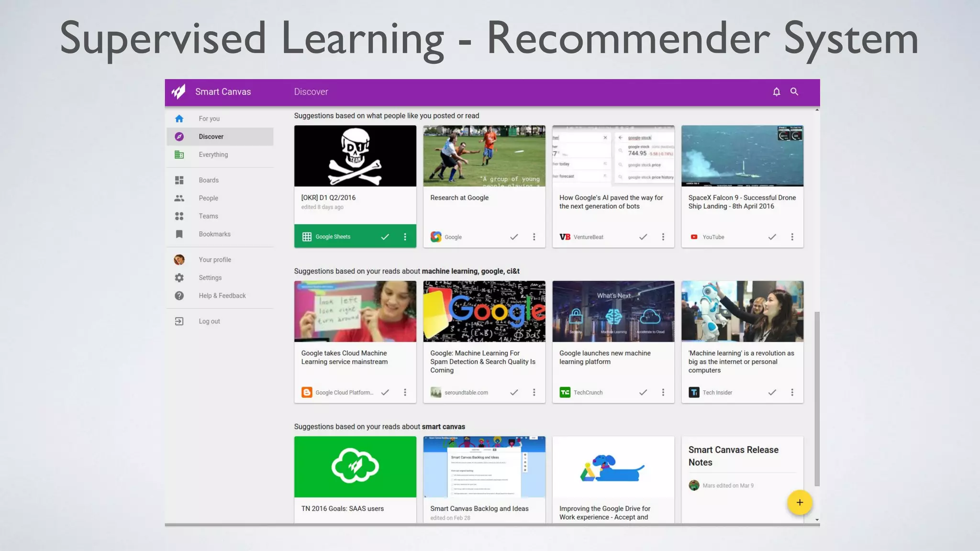The width and height of the screenshot is (980, 551).
Task: Open the What's Next thumbnail
Action: click(x=613, y=311)
